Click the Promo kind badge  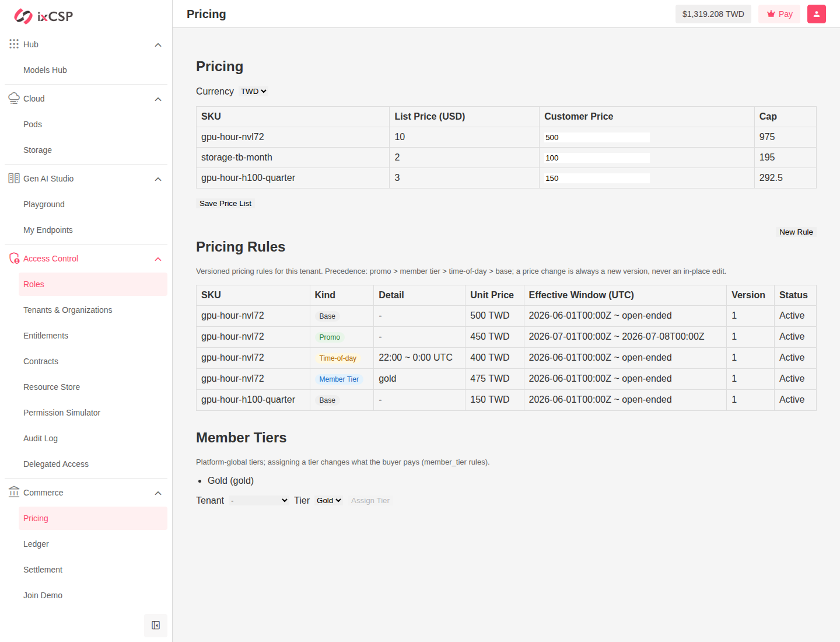click(330, 337)
